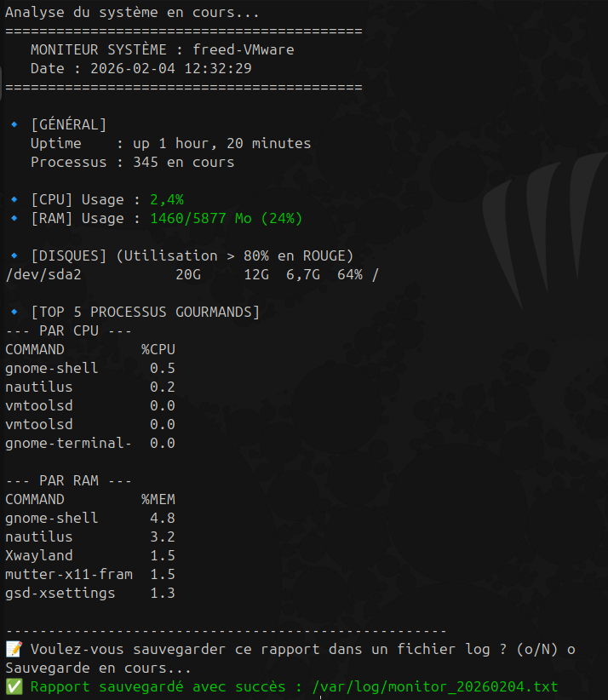Click the memo emoji before Voulez-vous sauvegarder
This screenshot has height=700, width=608.
[14, 650]
